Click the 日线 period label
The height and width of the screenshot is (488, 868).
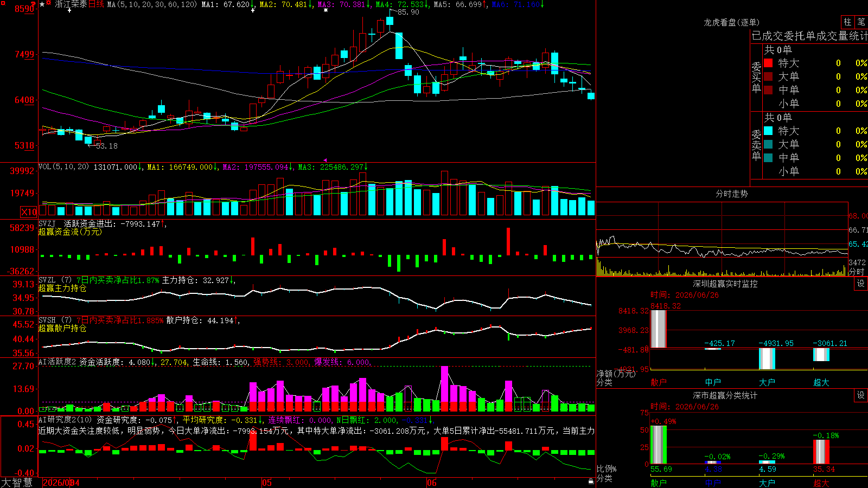point(96,4)
